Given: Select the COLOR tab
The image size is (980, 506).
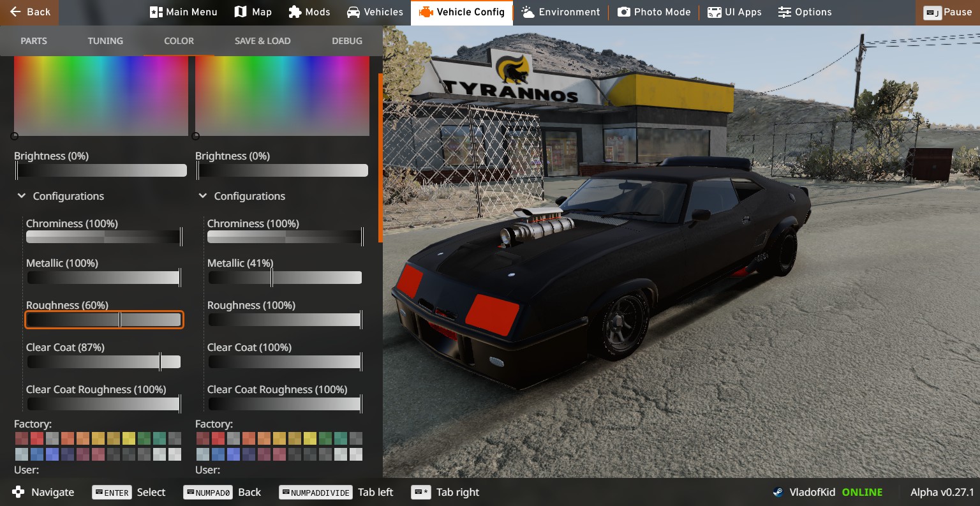Looking at the screenshot, I should [x=179, y=41].
